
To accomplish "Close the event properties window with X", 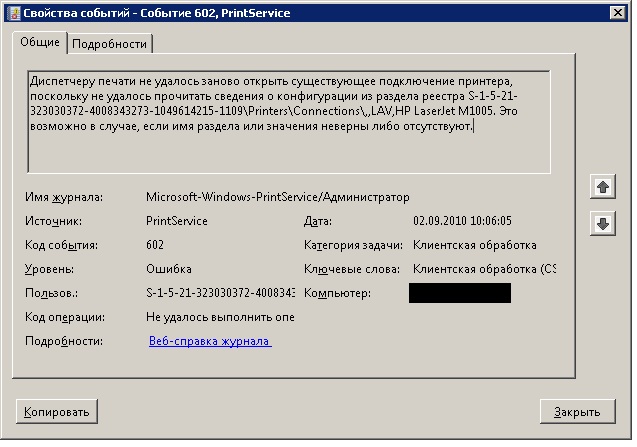I will coord(618,13).
